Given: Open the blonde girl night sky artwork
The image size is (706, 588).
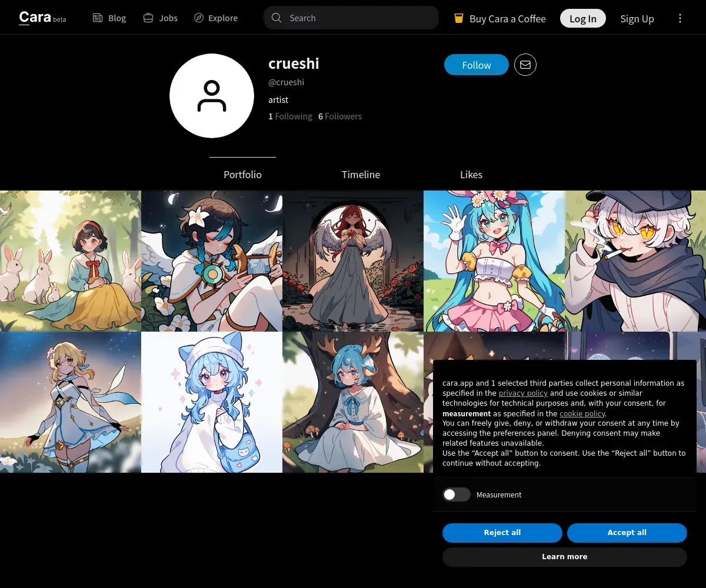Looking at the screenshot, I should 71,402.
